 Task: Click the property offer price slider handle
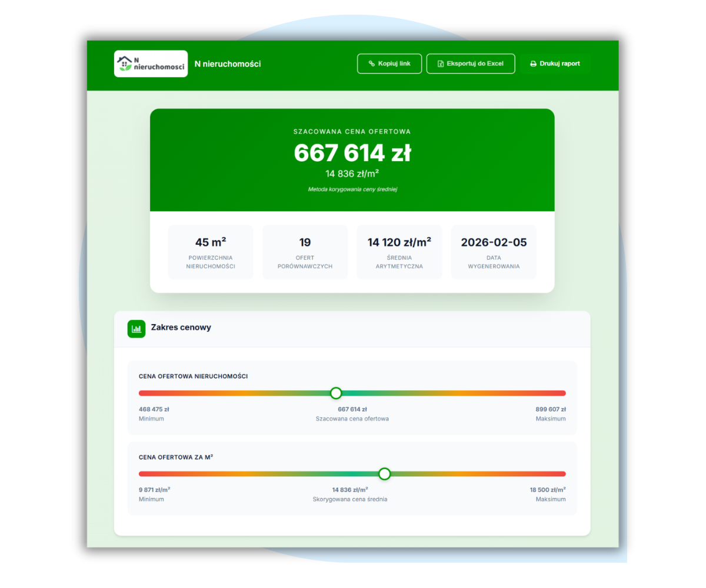pos(336,393)
